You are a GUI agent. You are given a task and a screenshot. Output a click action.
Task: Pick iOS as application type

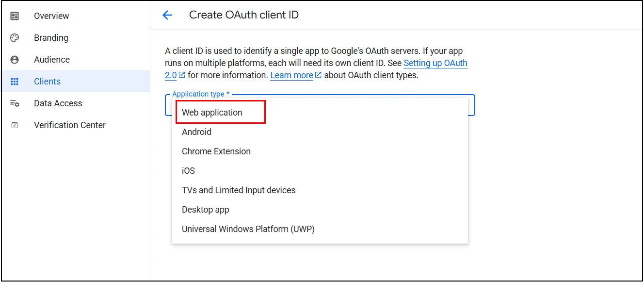coord(320,171)
